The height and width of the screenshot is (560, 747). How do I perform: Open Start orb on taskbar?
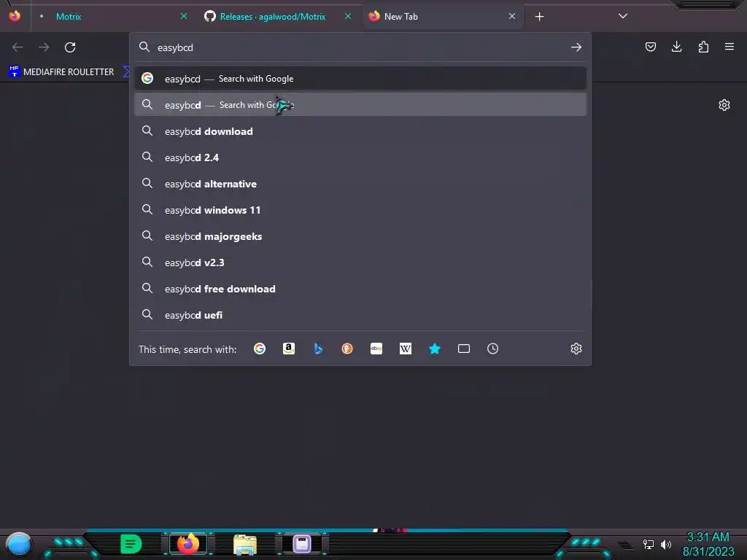coord(19,544)
